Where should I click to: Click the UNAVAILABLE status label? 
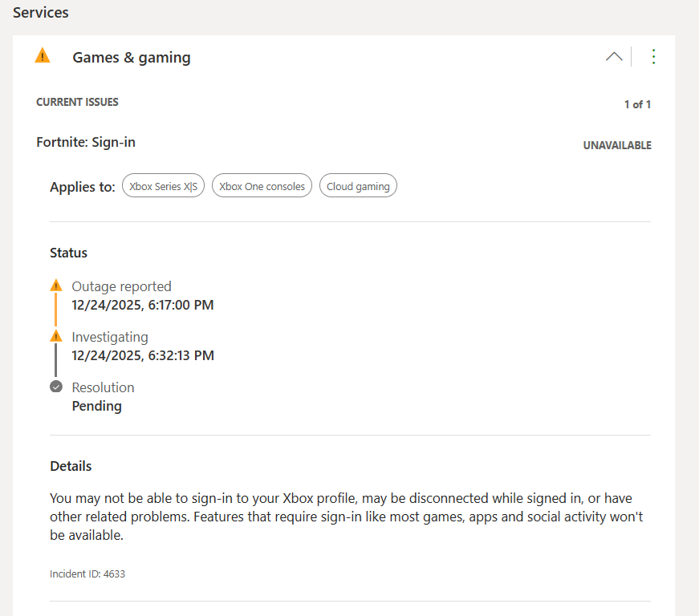click(617, 145)
